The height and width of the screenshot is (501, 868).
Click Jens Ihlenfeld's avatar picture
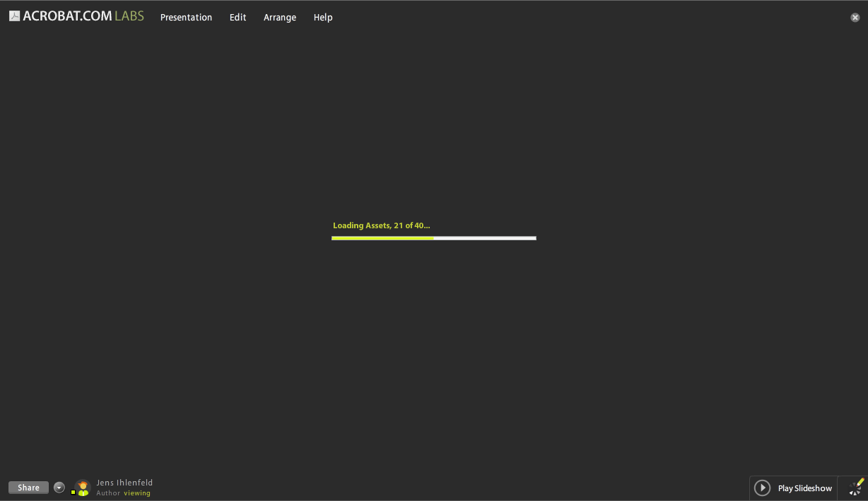[82, 487]
